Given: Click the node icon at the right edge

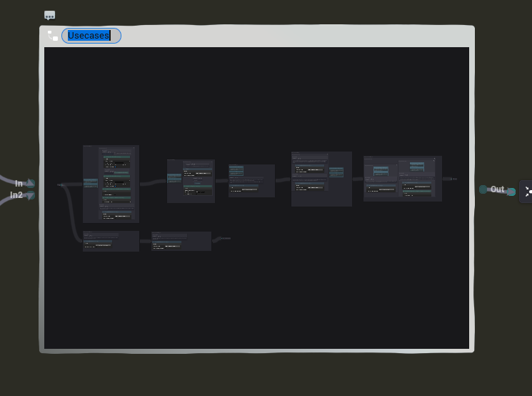Looking at the screenshot, I should [x=527, y=191].
